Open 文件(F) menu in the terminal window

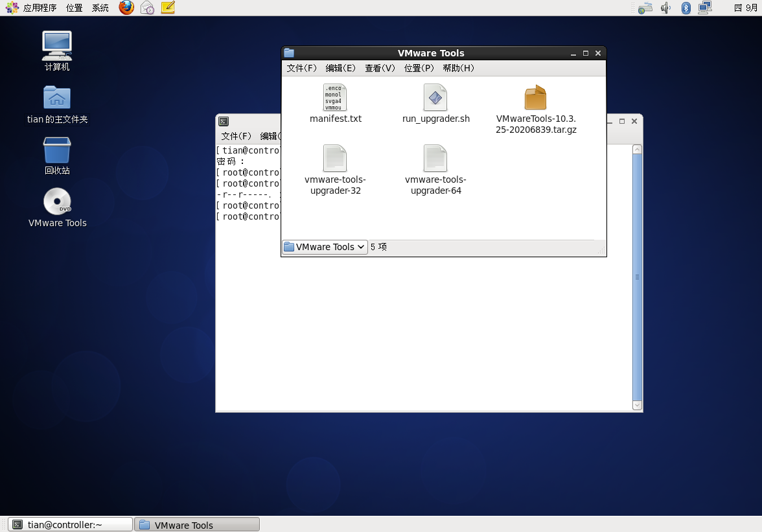[x=236, y=136]
